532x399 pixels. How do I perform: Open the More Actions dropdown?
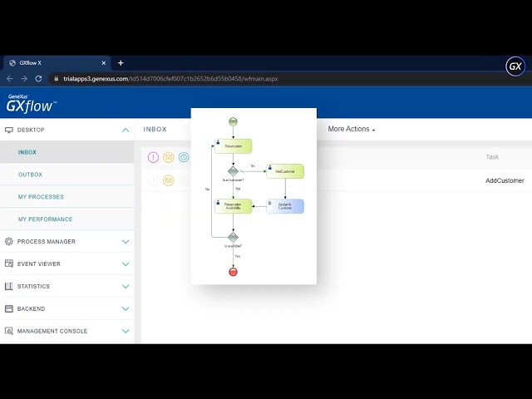coord(351,130)
